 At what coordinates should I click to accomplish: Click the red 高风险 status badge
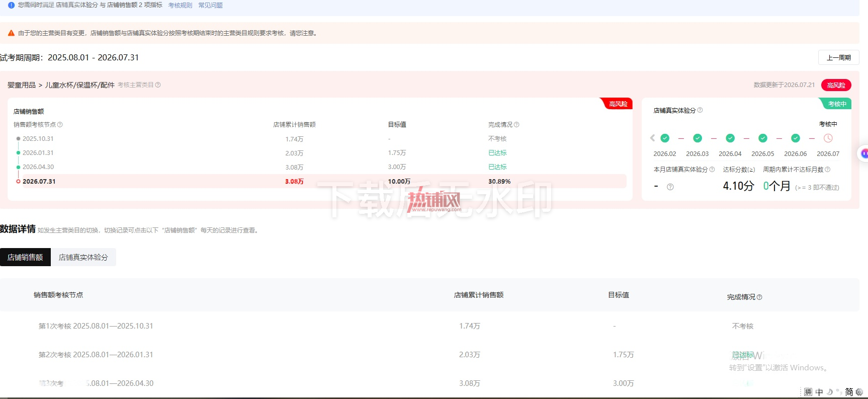pos(836,85)
